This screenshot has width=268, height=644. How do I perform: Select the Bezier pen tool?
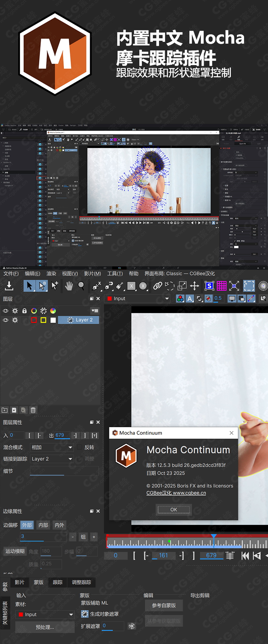109,286
